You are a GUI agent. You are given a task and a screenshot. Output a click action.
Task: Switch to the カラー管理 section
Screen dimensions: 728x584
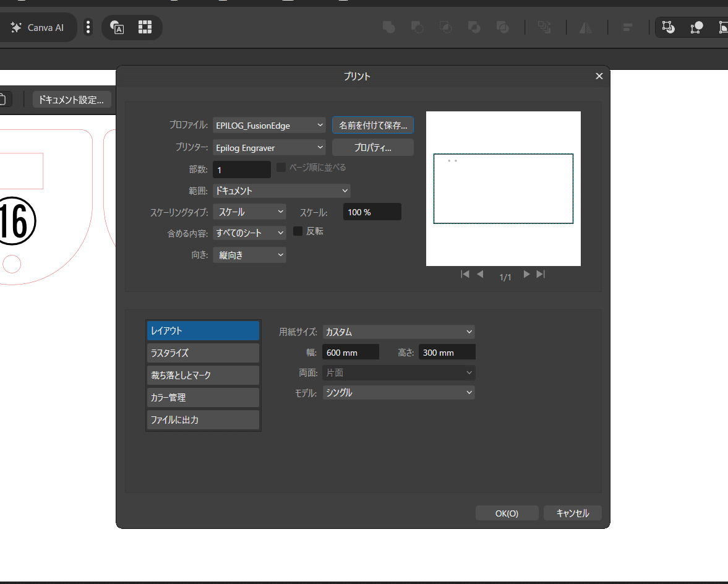203,398
